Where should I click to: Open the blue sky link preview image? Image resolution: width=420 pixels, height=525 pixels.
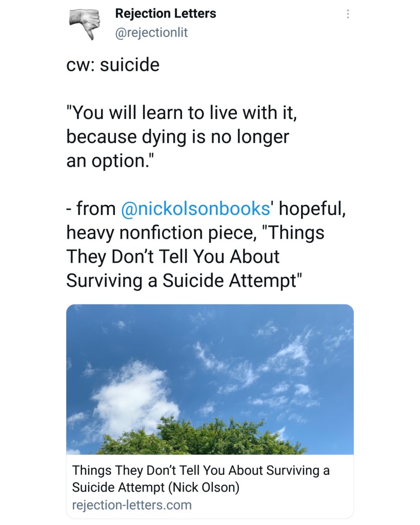tap(210, 379)
